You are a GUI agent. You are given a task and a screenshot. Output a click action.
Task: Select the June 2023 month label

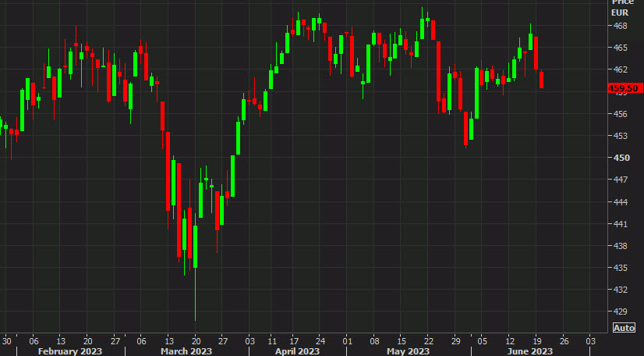pyautogui.click(x=530, y=351)
